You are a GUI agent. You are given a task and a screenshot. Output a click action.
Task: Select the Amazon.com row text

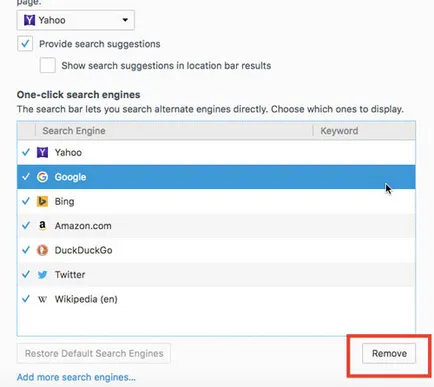[83, 226]
